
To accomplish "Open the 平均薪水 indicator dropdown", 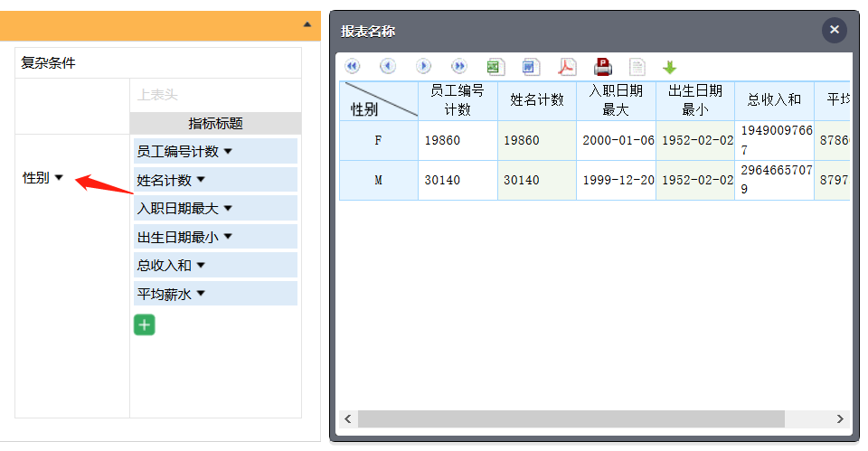I will pos(201,294).
